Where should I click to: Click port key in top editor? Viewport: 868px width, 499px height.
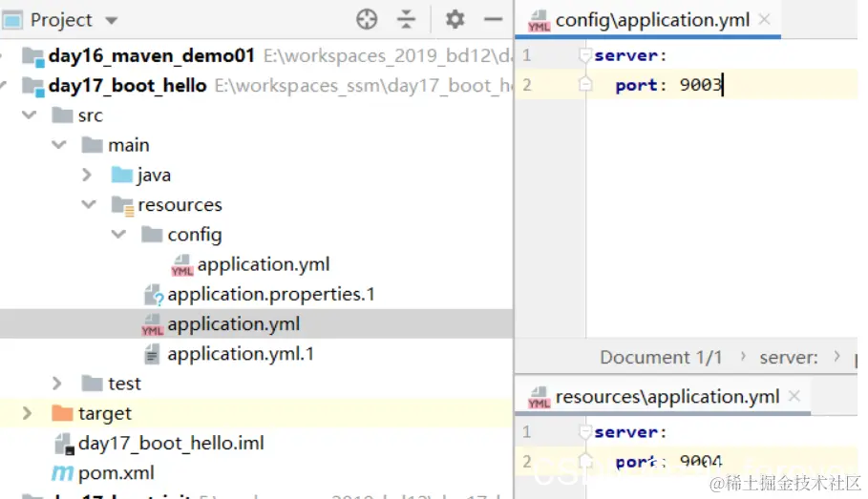coord(636,85)
